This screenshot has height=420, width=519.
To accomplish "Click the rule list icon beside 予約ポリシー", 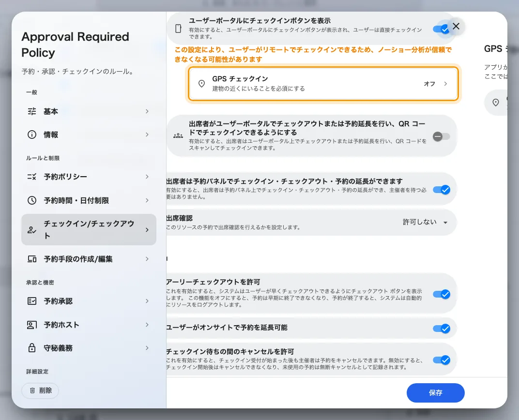I will (x=32, y=177).
